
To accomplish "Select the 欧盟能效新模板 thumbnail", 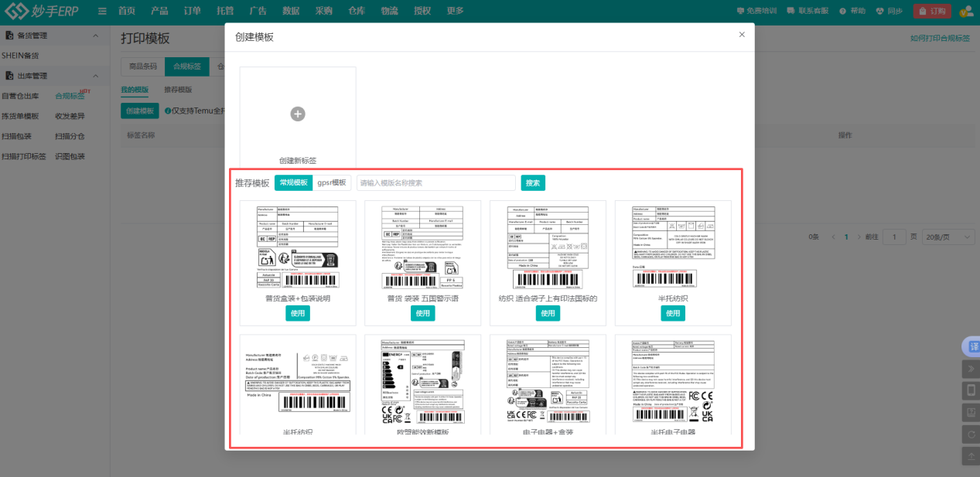I will (422, 380).
